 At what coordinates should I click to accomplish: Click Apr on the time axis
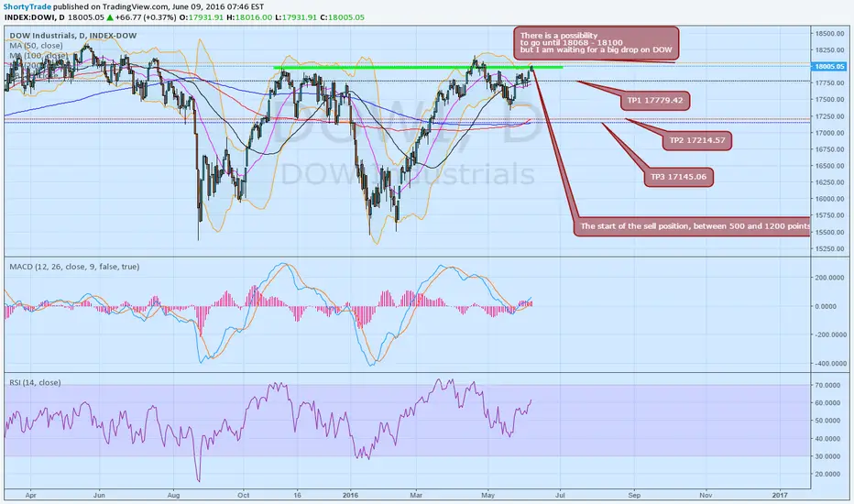tap(30, 495)
